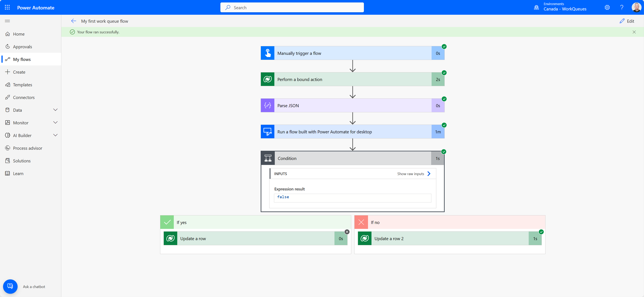
Task: Switch environment Canada - WorkQueues
Action: (x=565, y=9)
